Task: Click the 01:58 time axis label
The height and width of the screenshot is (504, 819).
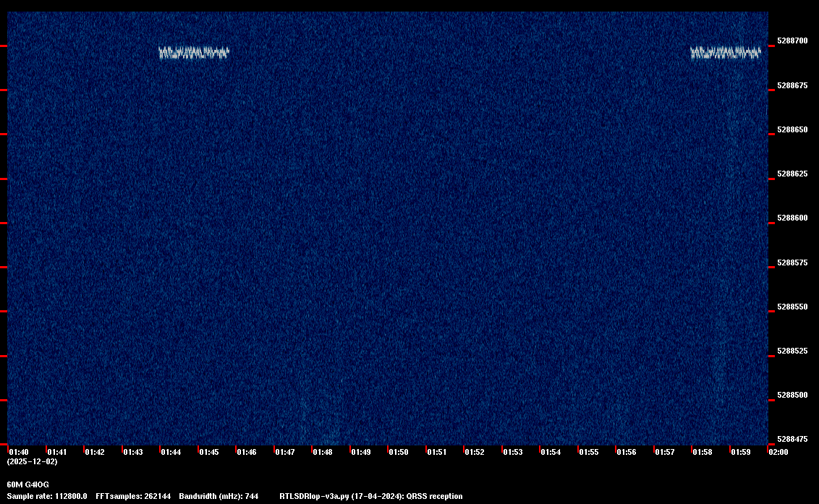Action: pos(703,452)
